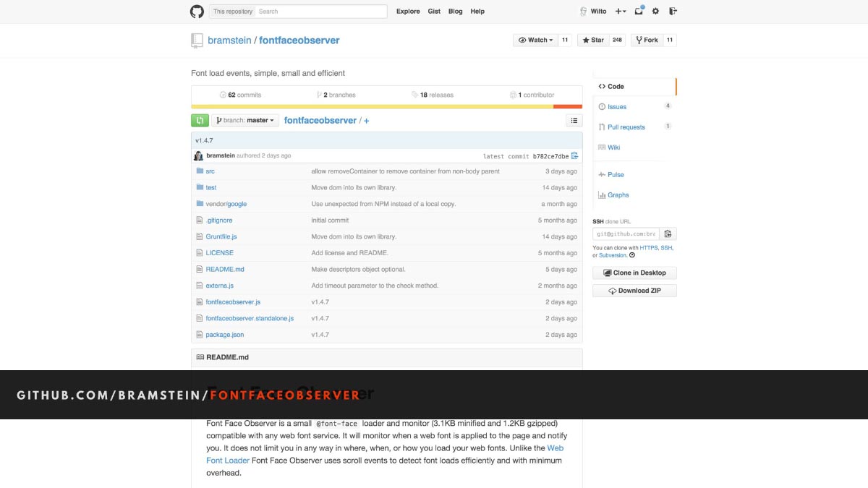This screenshot has width=868, height=488.
Task: Click the search field in the header
Action: pyautogui.click(x=321, y=12)
